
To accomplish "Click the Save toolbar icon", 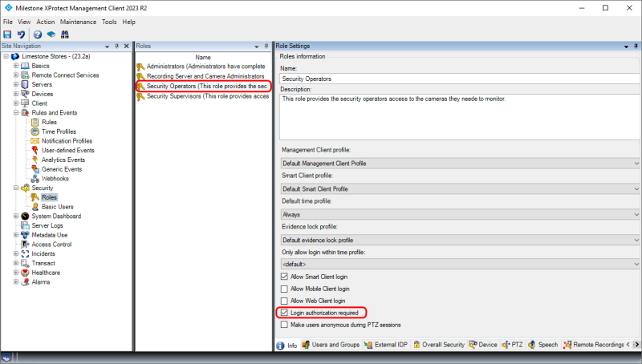I will (x=7, y=34).
